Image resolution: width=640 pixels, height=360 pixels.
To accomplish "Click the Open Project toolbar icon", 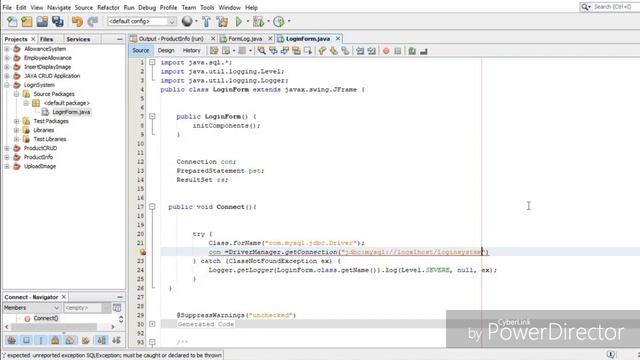I will 42,22.
